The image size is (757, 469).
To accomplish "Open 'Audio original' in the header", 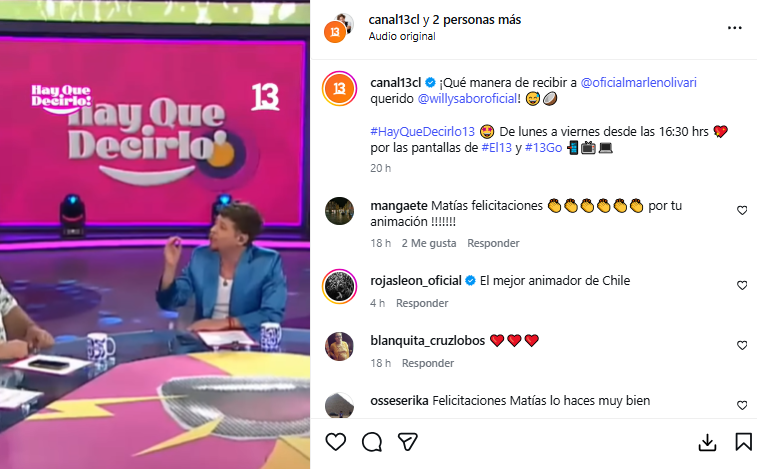I will point(402,36).
